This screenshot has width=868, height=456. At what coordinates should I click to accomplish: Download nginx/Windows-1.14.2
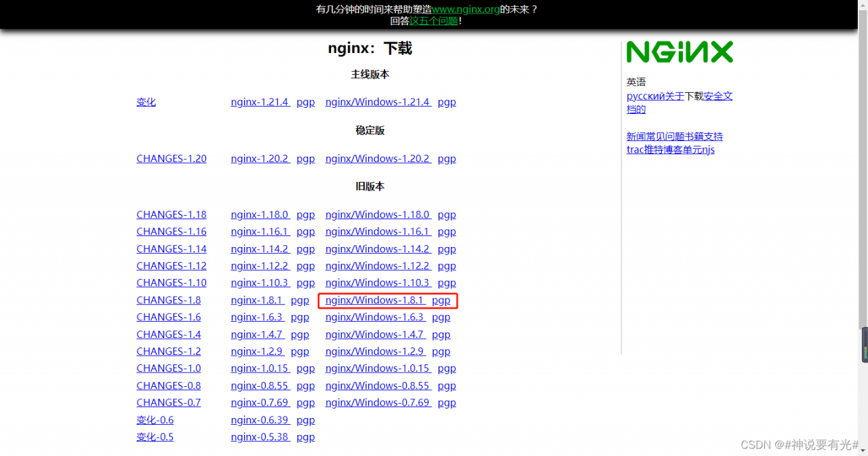[x=378, y=249]
